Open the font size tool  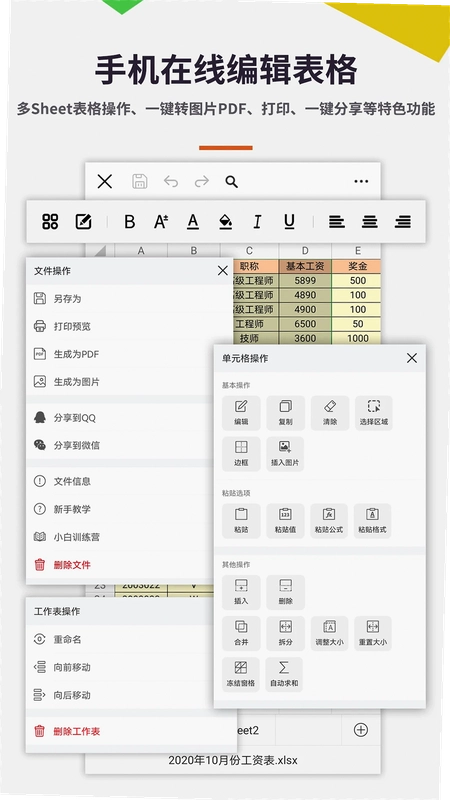(161, 222)
